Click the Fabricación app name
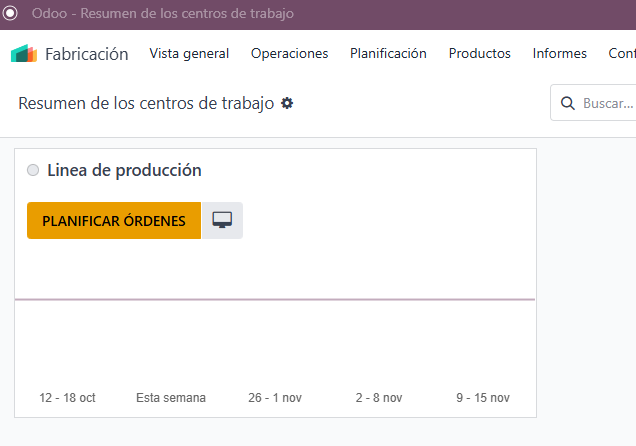This screenshot has width=636, height=446. pos(86,54)
